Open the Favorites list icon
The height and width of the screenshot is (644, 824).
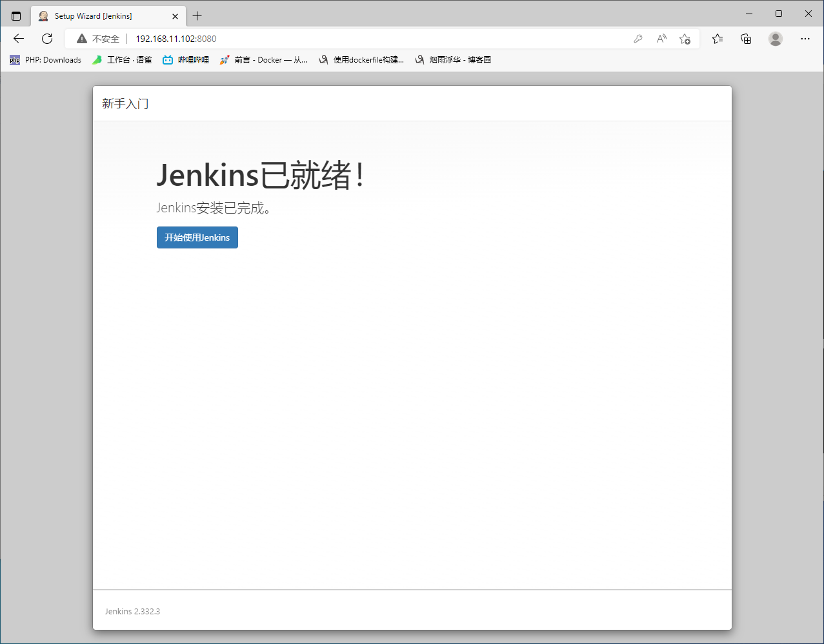[718, 39]
